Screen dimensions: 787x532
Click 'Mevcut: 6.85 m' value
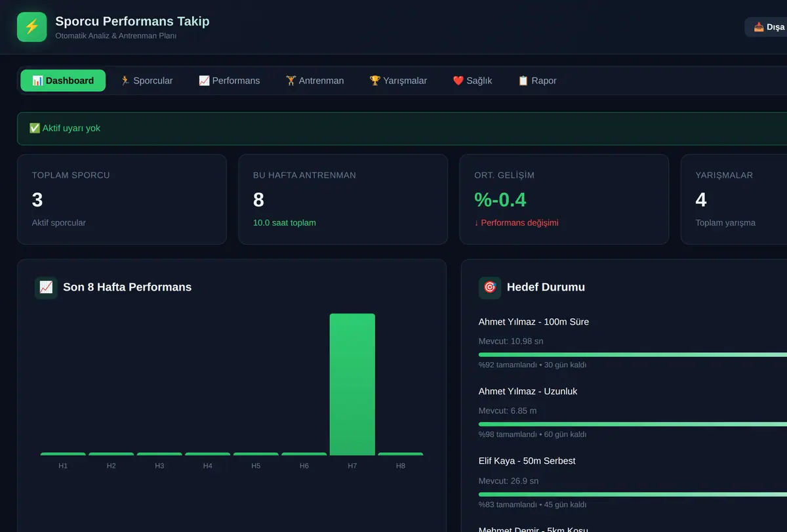pos(508,411)
